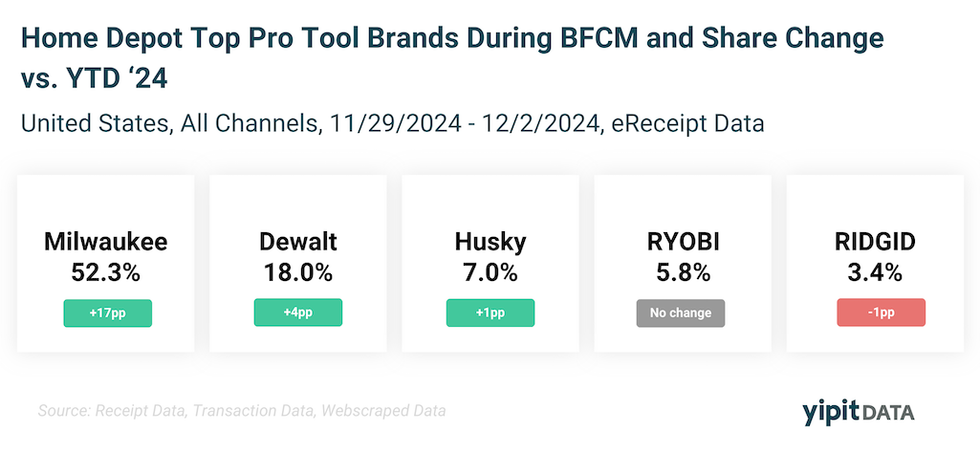Select the +4pp badge under Dewalt
The image size is (980, 453).
click(298, 313)
